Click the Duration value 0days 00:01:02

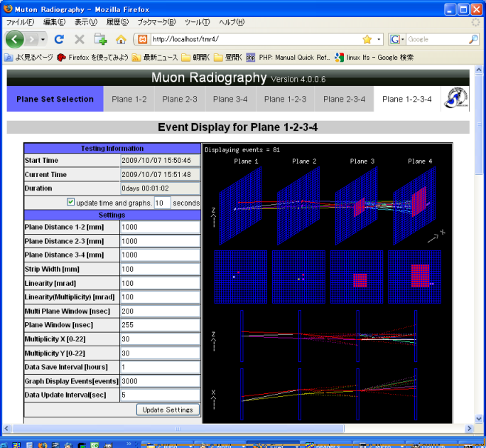(x=160, y=188)
